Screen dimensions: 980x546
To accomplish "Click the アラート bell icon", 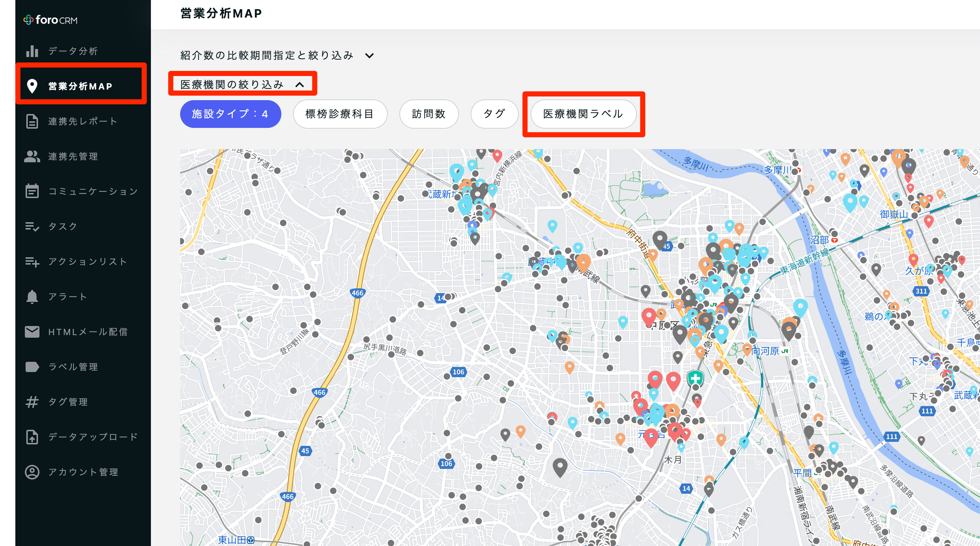I will click(32, 296).
